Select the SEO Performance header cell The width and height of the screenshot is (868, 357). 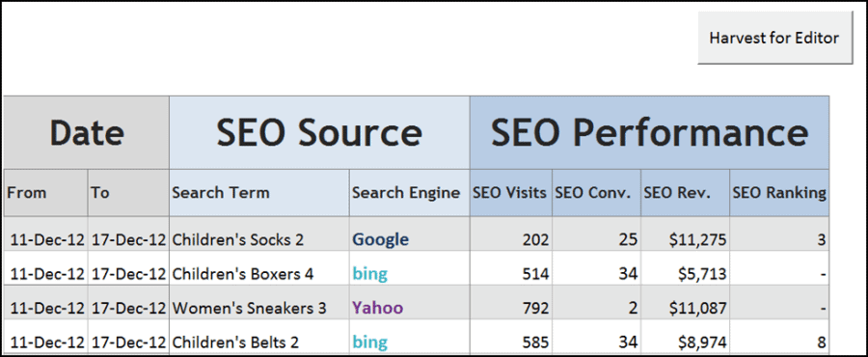649,132
